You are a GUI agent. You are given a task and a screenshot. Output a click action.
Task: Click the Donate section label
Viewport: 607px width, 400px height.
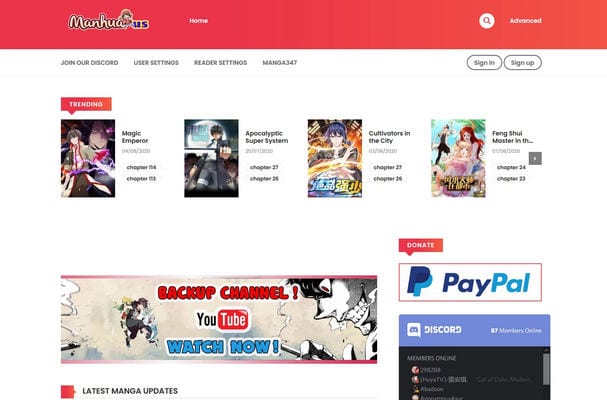pyautogui.click(x=420, y=245)
